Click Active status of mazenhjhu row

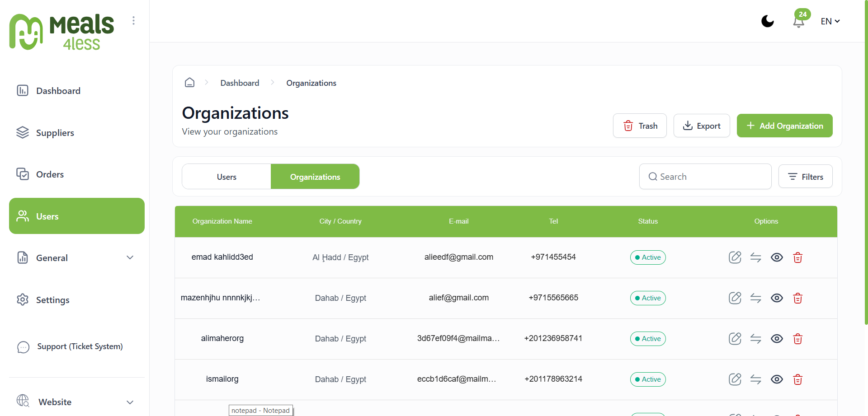point(648,298)
